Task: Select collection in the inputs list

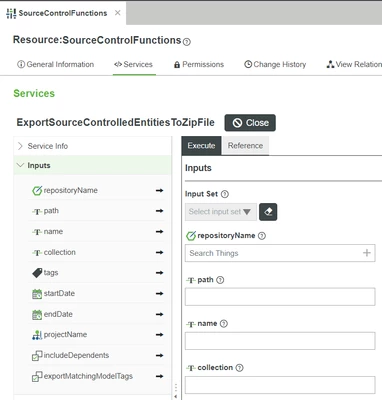Action: pos(60,253)
